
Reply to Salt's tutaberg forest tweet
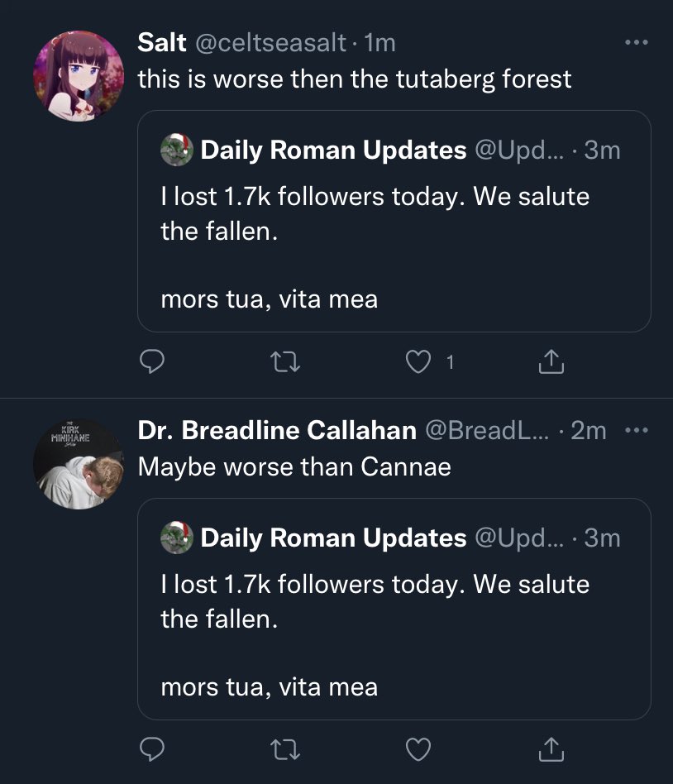click(x=151, y=361)
